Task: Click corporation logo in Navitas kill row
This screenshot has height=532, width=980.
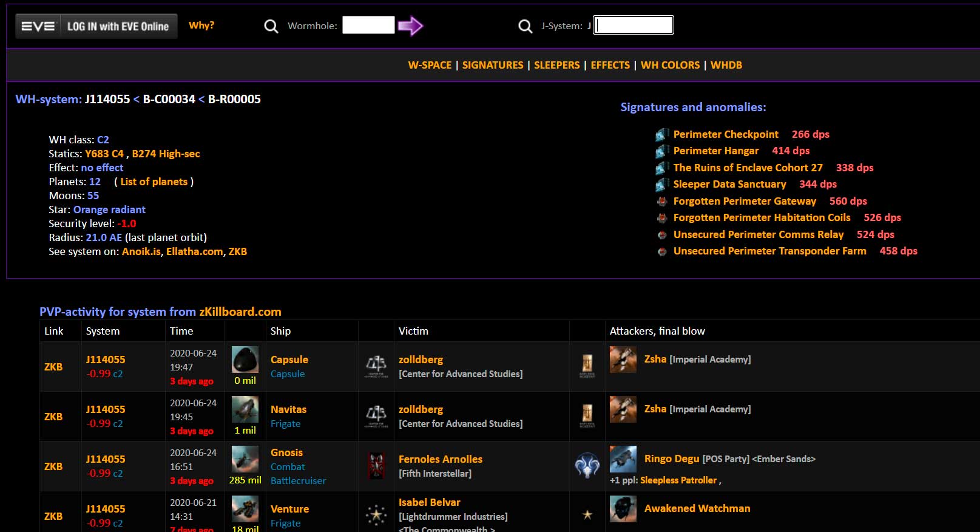Action: click(376, 416)
